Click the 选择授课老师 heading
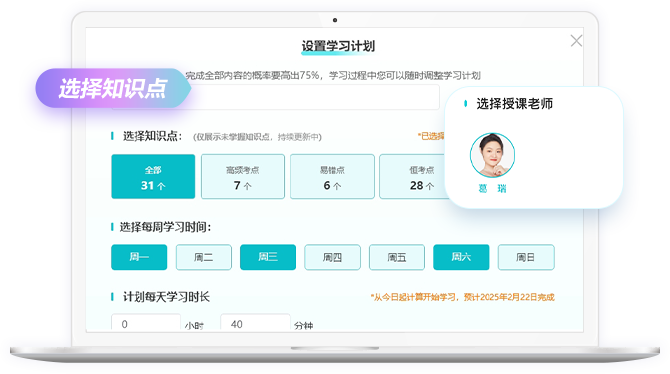670x374 pixels. pyautogui.click(x=514, y=104)
